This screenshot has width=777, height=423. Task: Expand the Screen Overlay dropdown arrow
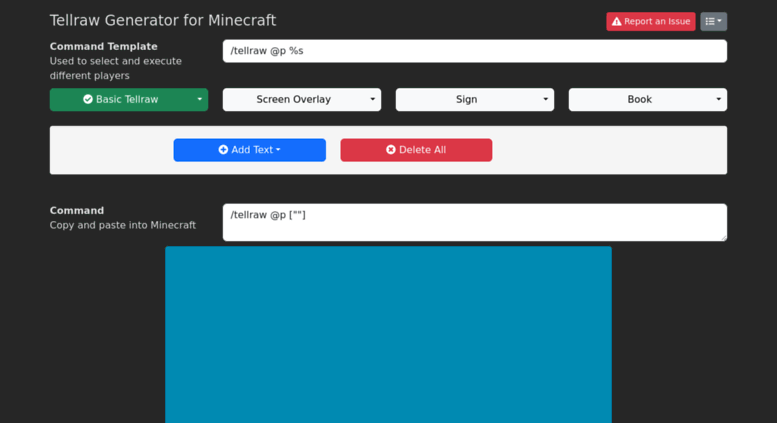click(373, 100)
